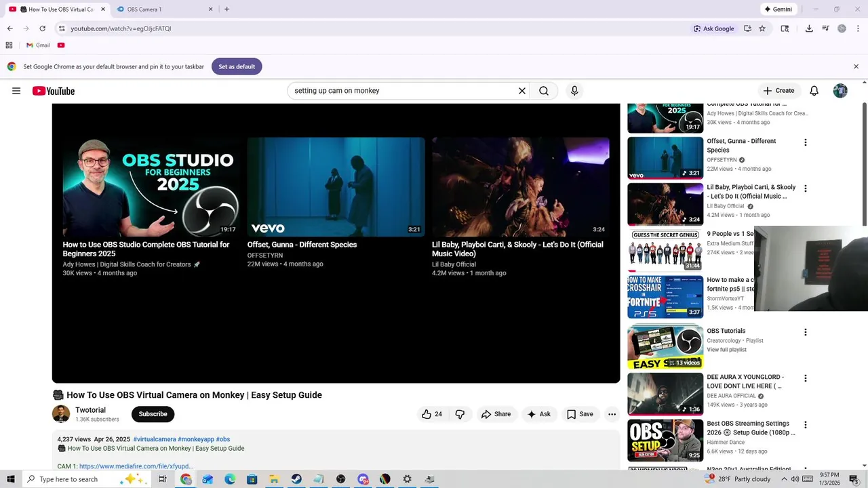Open options for DEE AURA sidebar video
This screenshot has width=868, height=488.
pyautogui.click(x=806, y=378)
